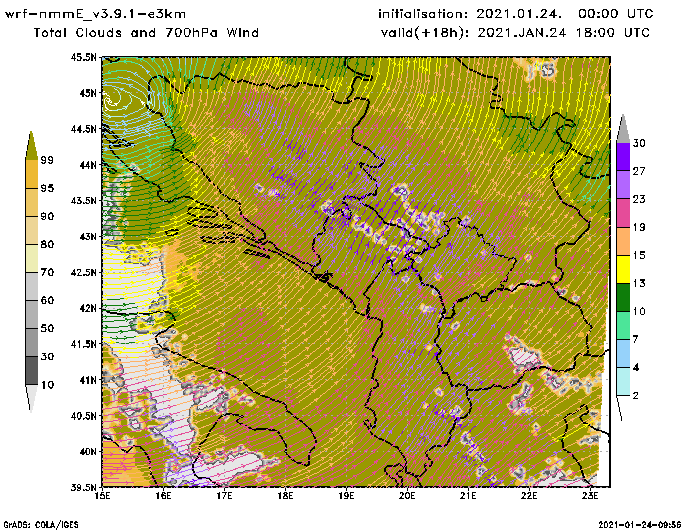Viewport: 700px width, 530px height.
Task: Click the 'GrADS: COLA/IGES' credit text
Action: (41, 525)
